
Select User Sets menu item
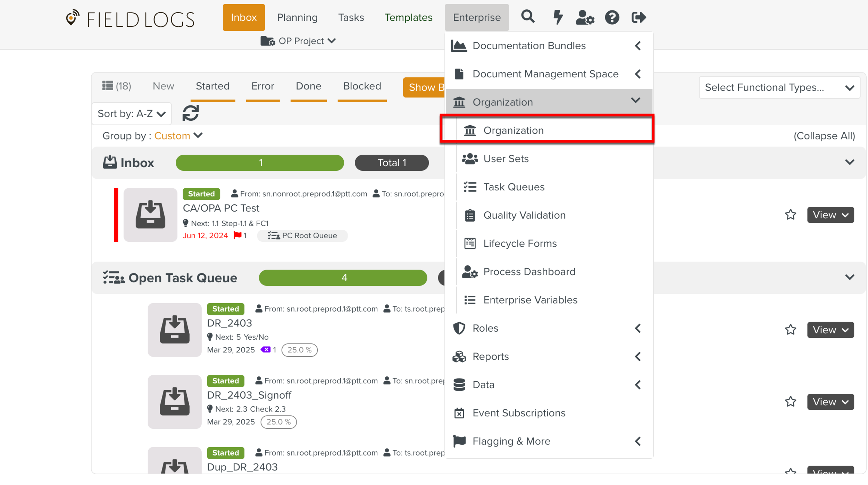[x=506, y=159]
